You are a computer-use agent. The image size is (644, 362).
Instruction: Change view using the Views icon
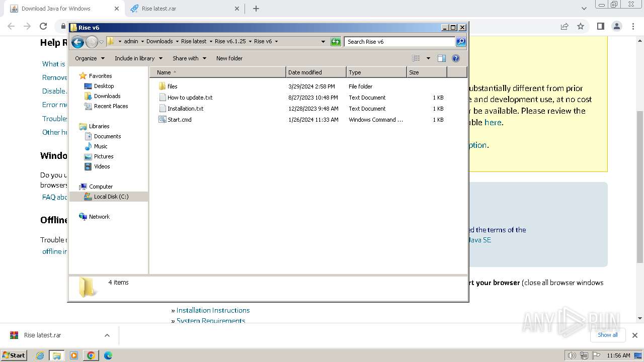416,58
